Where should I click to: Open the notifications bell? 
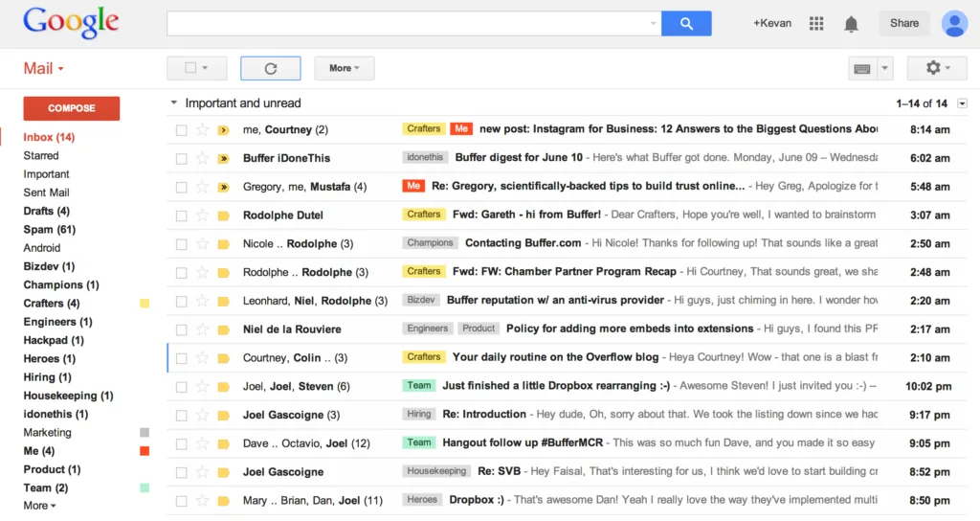851,24
